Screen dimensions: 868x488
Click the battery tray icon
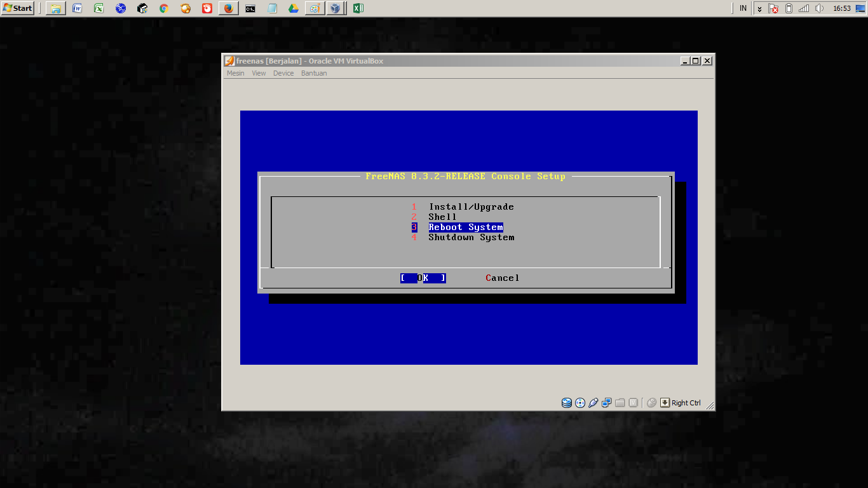(x=789, y=8)
